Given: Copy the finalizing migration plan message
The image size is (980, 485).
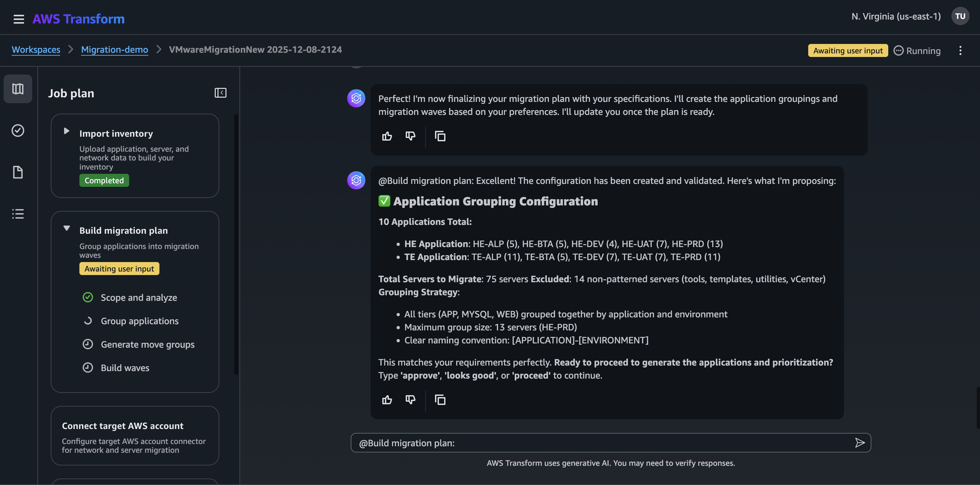Looking at the screenshot, I should pos(440,136).
